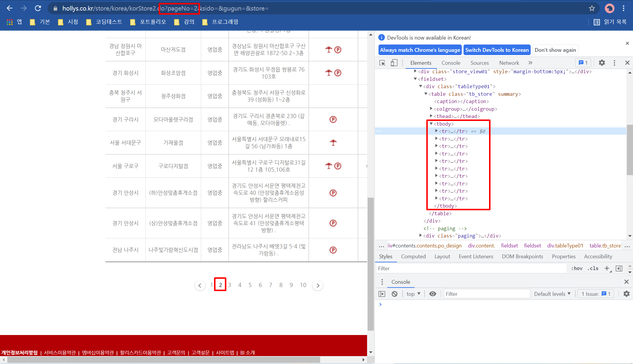
Task: Clear the console with ban icon
Action: point(395,294)
